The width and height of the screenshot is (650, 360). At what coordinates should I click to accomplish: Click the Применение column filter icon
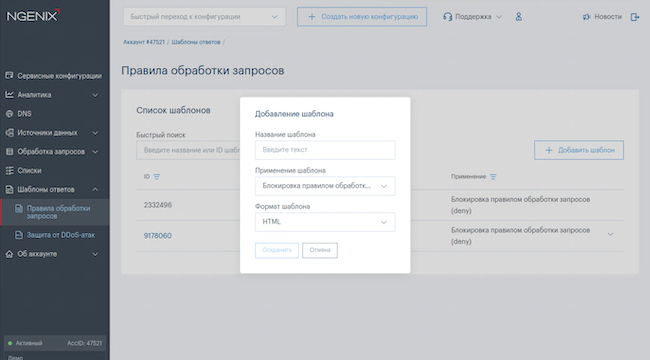coord(493,177)
